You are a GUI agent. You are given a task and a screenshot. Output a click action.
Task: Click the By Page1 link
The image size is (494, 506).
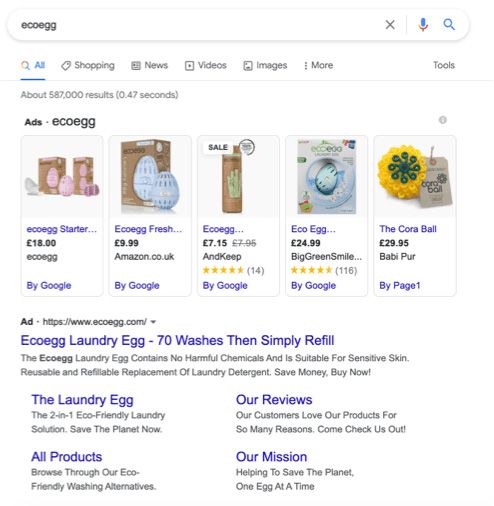pyautogui.click(x=400, y=286)
